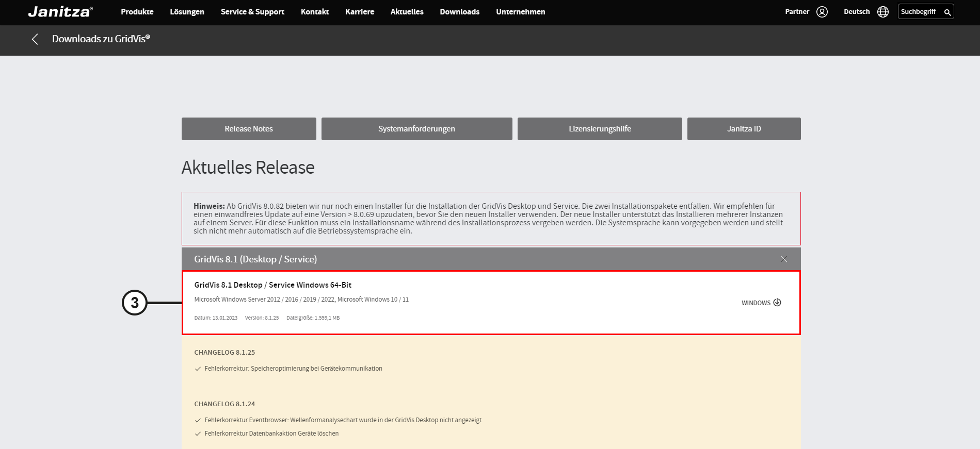Click the globe language icon
Viewport: 980px width, 449px height.
(883, 12)
